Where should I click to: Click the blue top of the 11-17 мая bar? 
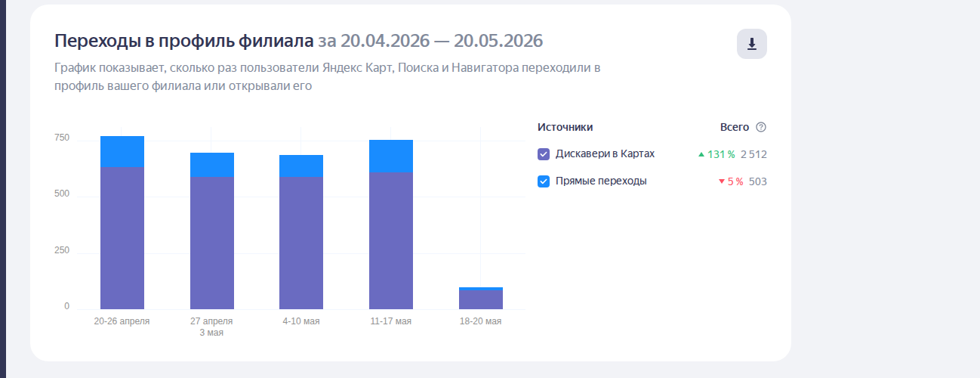click(x=391, y=156)
